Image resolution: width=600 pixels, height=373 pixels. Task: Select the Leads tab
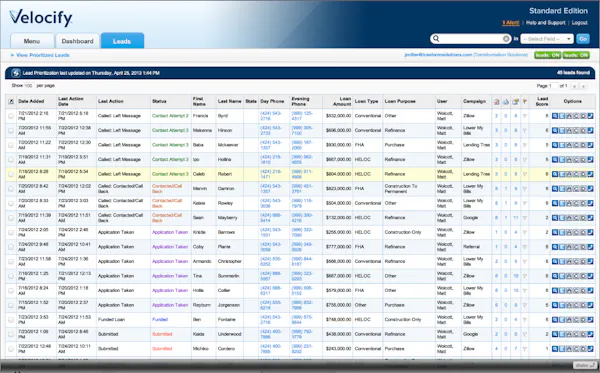122,41
